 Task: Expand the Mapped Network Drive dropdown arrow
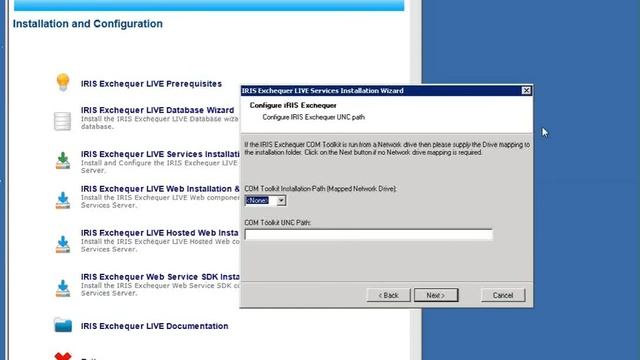(x=281, y=200)
